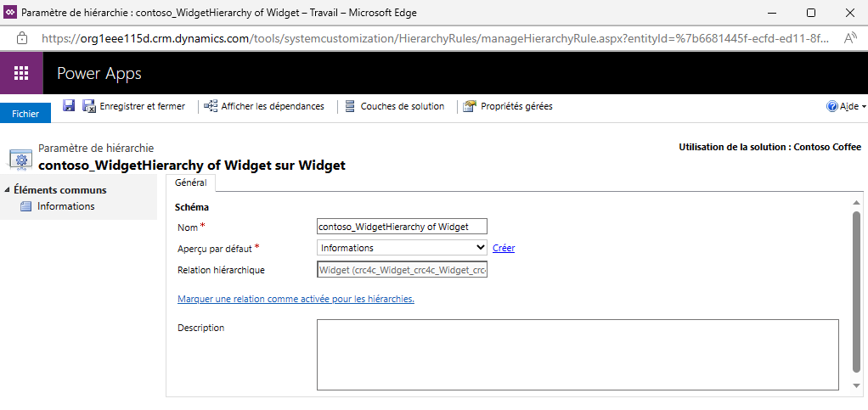Click the browser URL address field
The height and width of the screenshot is (410, 868).
[x=436, y=38]
